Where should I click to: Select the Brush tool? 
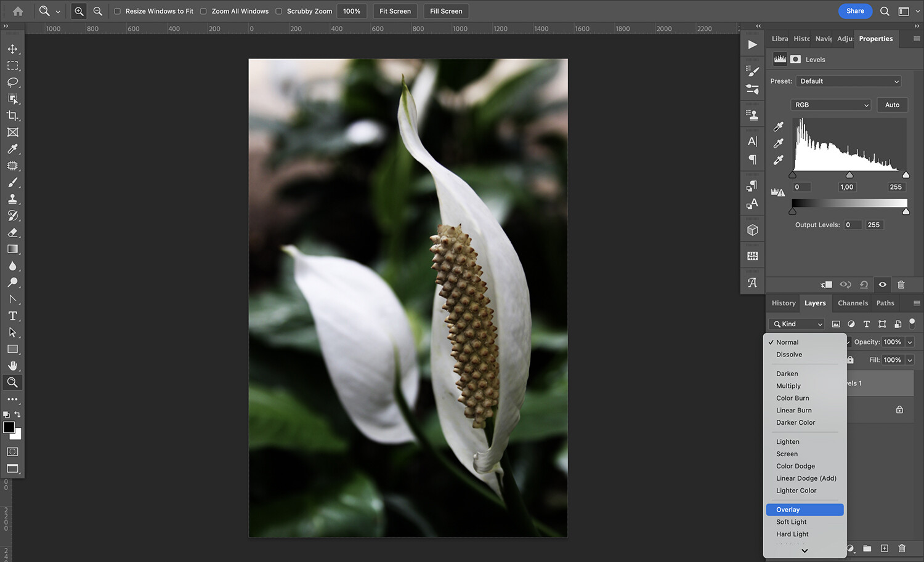(x=12, y=182)
